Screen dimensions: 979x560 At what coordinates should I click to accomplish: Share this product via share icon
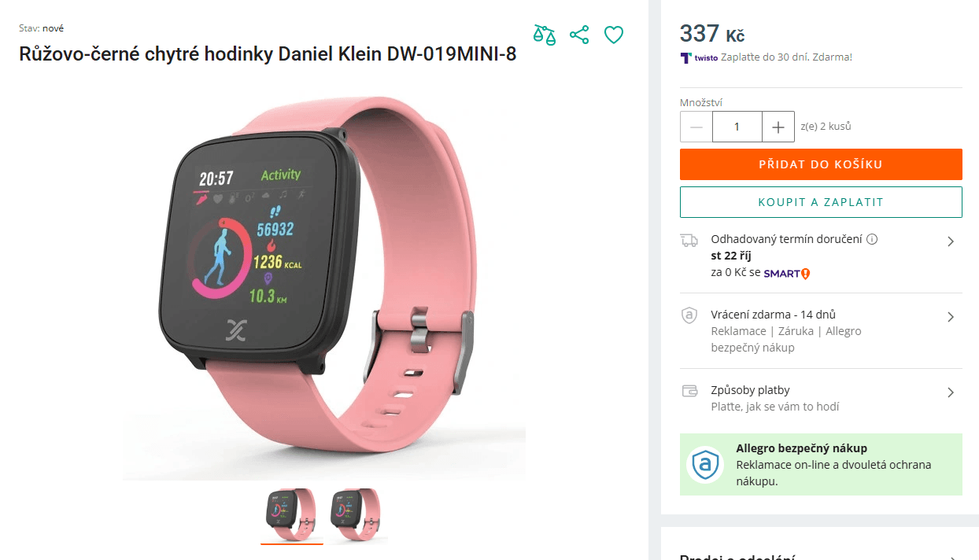579,35
